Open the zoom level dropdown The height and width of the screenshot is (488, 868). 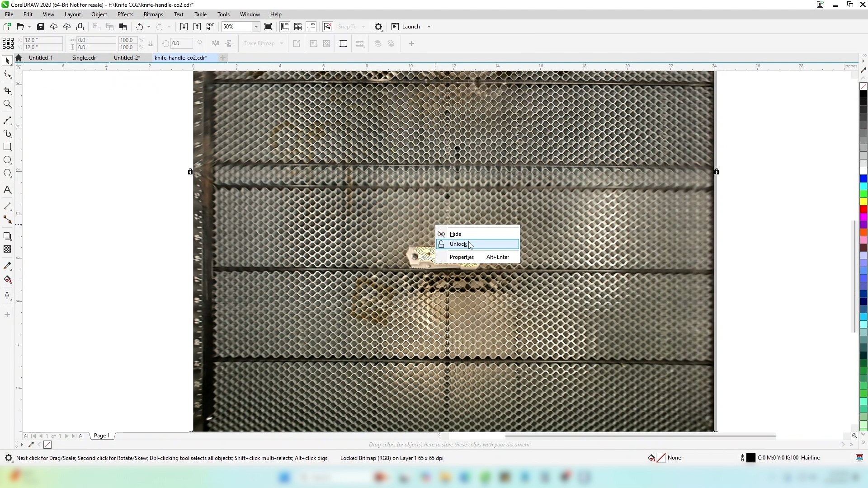[256, 27]
